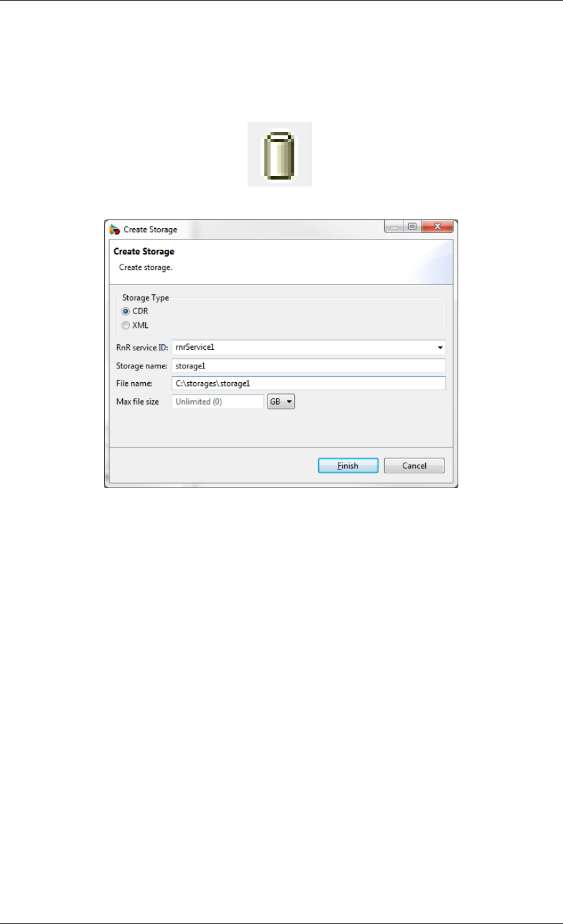Minimize the Create Storage dialog window
The width and height of the screenshot is (563, 924).
click(x=394, y=227)
